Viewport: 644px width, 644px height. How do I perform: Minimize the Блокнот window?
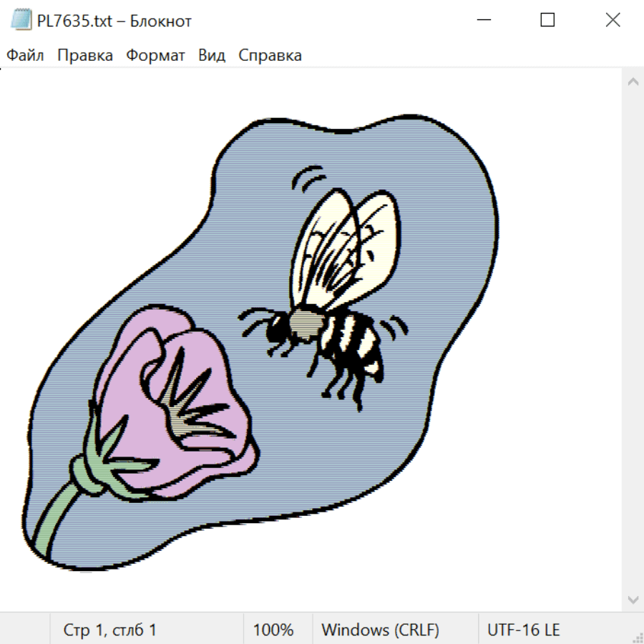click(482, 21)
